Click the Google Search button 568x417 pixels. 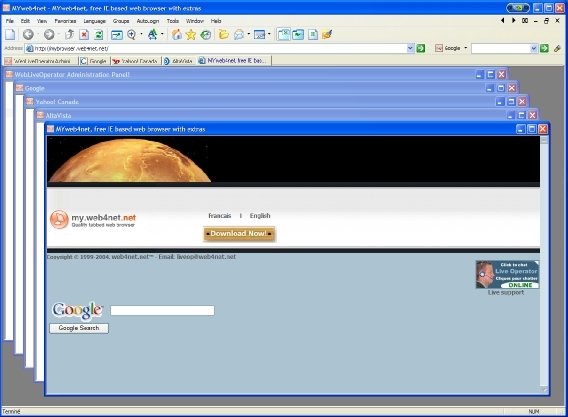79,328
